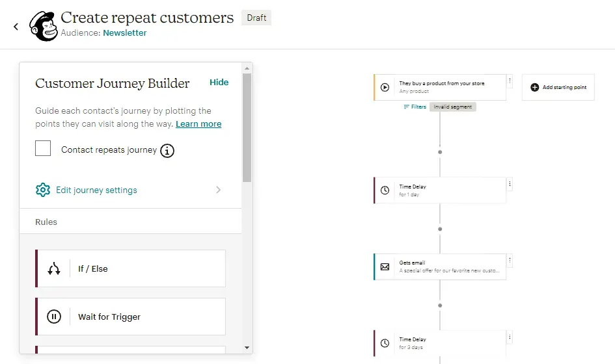615x364 pixels.
Task: Click the Wait for Trigger pause icon
Action: (x=54, y=317)
